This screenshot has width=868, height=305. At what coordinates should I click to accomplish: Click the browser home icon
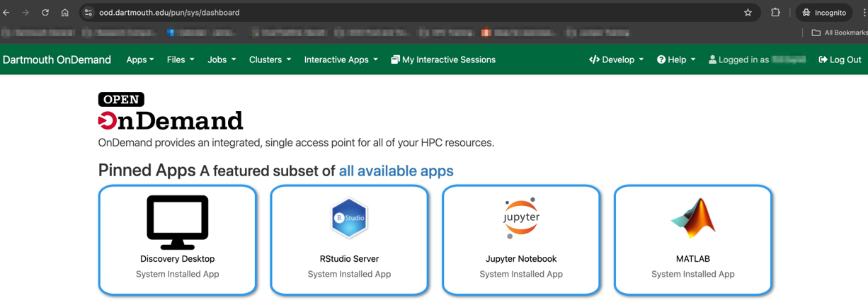(65, 13)
